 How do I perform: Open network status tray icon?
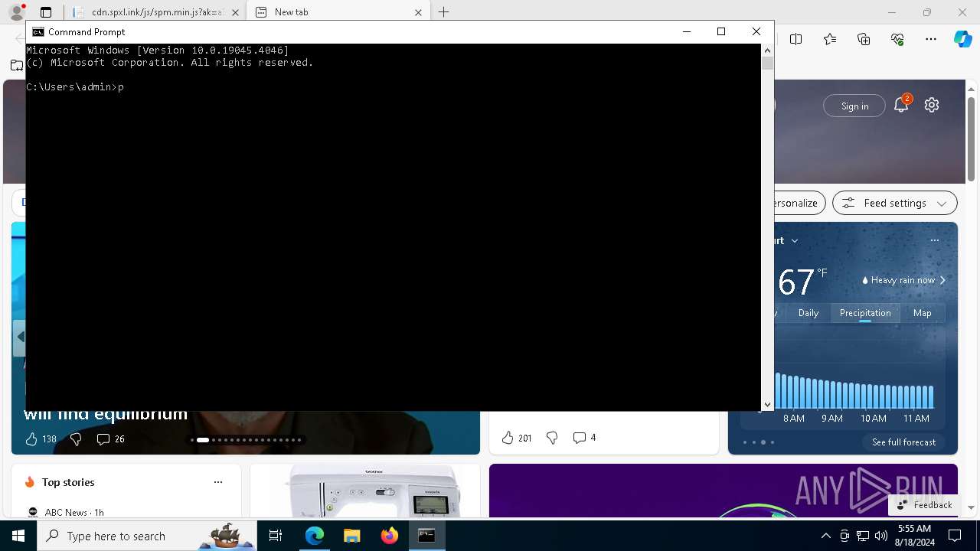pyautogui.click(x=863, y=536)
